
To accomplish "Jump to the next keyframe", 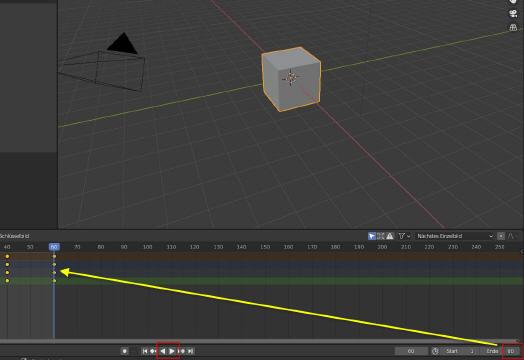I will 182,351.
